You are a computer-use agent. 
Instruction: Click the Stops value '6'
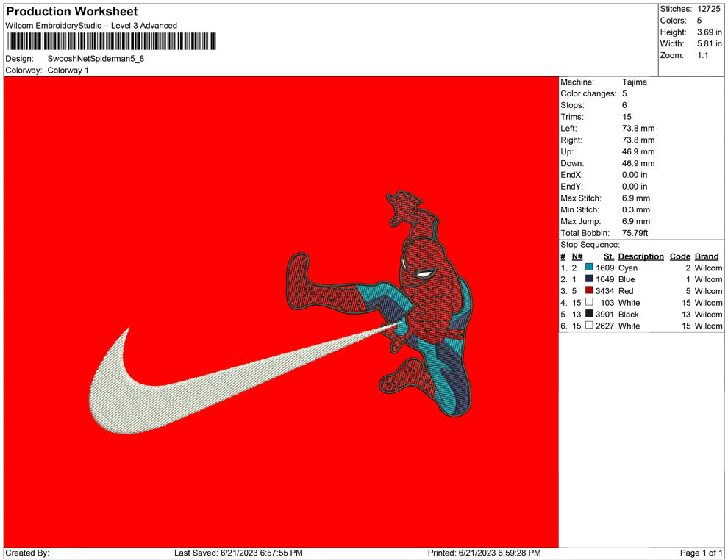coord(624,105)
